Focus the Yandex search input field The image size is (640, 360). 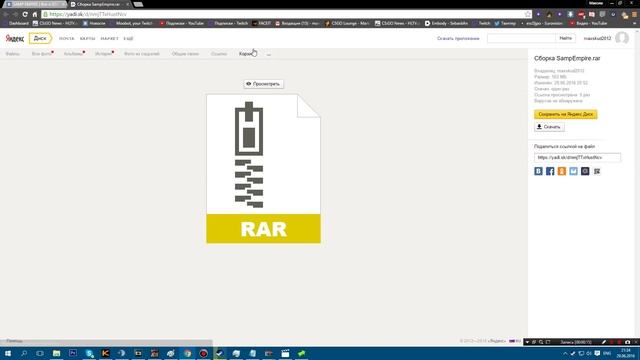point(521,38)
